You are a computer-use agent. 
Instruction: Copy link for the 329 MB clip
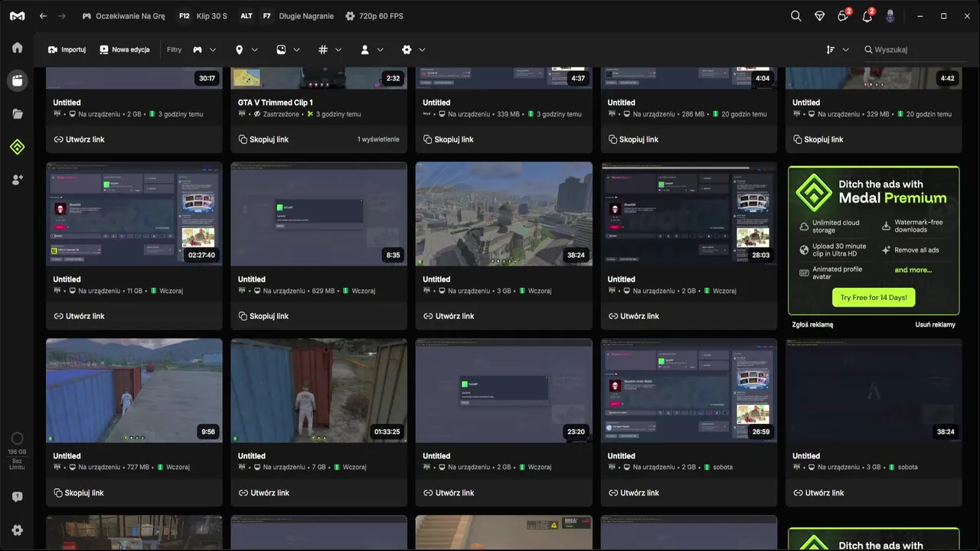[x=818, y=139]
